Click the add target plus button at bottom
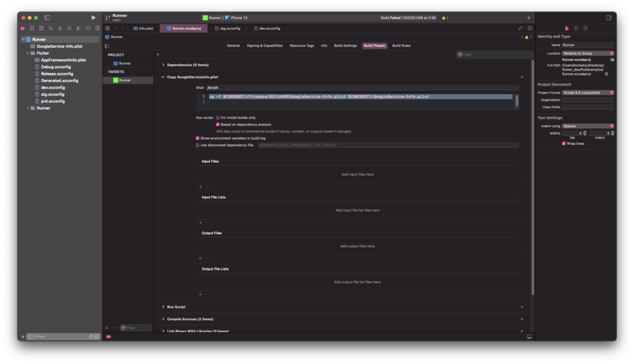Screen dimensions: 634x364 [x=106, y=328]
